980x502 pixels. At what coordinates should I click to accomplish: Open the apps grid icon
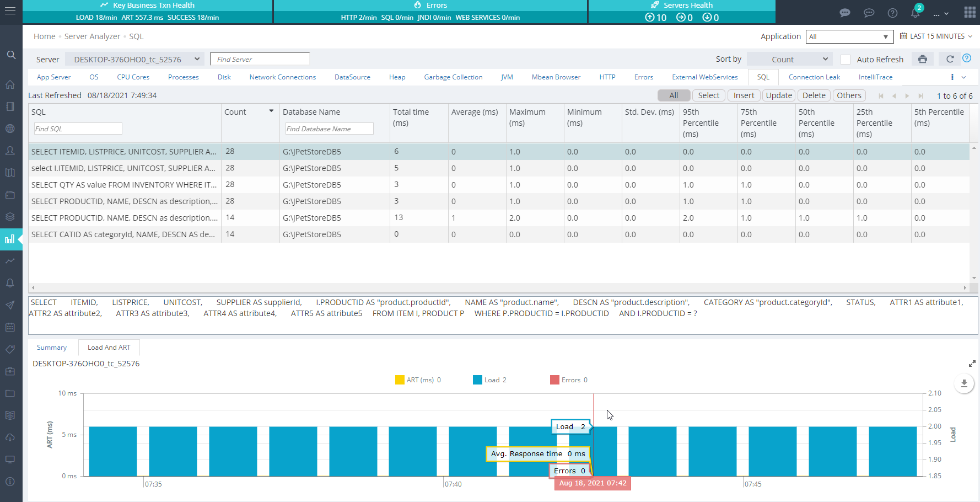(970, 12)
